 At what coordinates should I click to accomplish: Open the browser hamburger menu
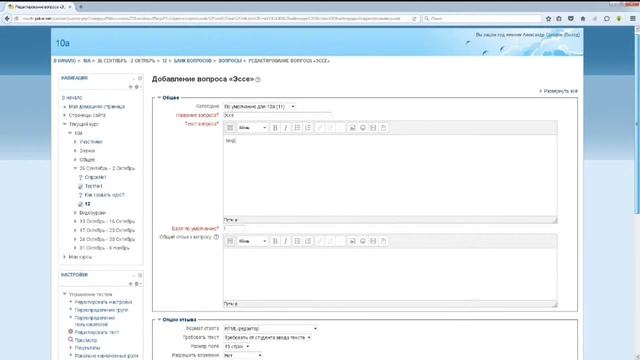pyautogui.click(x=632, y=18)
